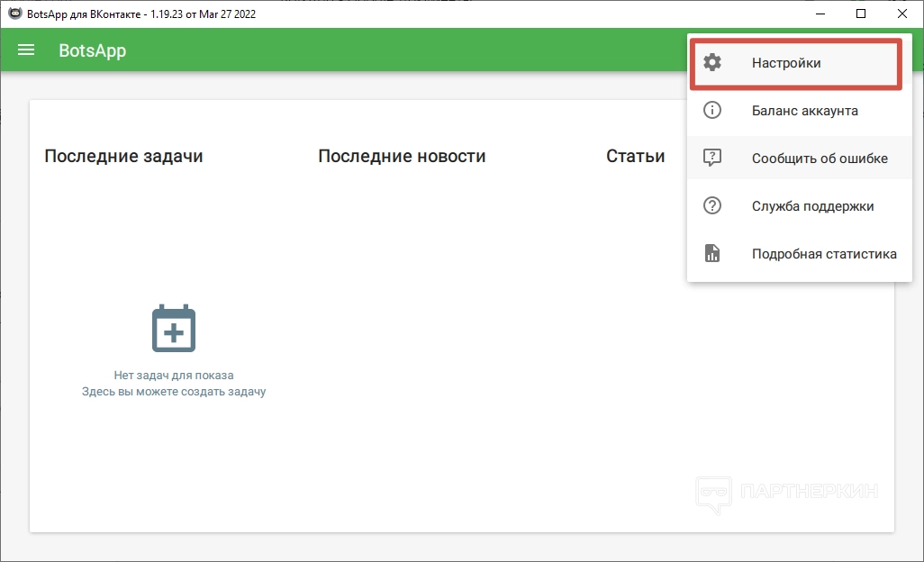Click the BotsApp header title
Screen dimensions: 924x562
pyautogui.click(x=93, y=50)
